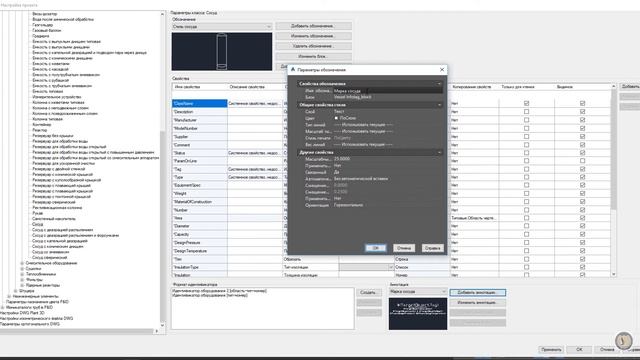Click Отмена in the symbol settings dialog

[404, 248]
